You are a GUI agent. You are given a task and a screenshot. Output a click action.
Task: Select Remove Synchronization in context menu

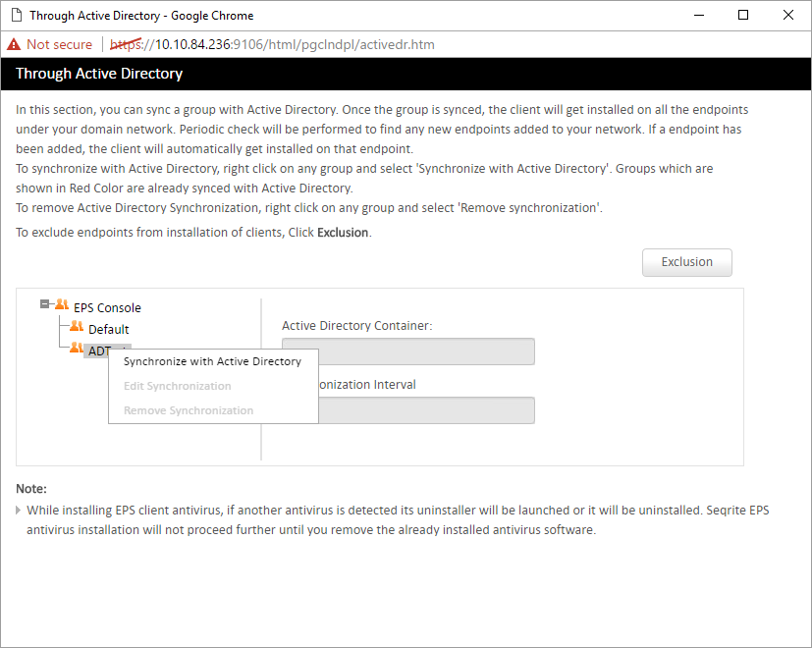(x=189, y=410)
